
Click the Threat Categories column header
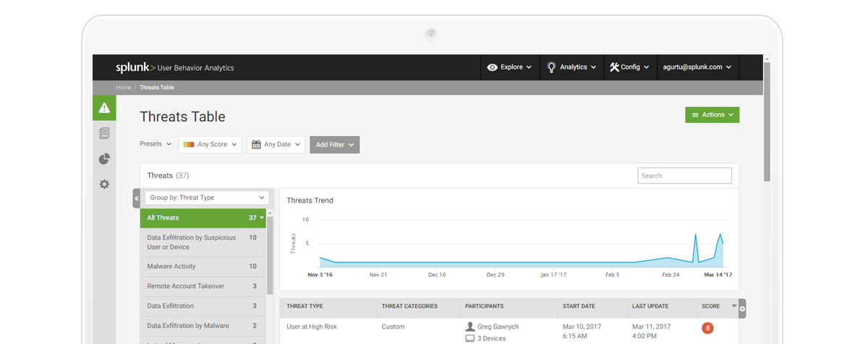(x=409, y=306)
